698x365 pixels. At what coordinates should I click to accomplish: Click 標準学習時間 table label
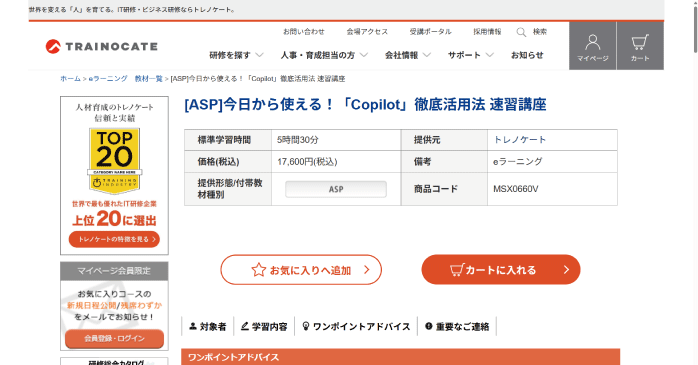click(224, 140)
